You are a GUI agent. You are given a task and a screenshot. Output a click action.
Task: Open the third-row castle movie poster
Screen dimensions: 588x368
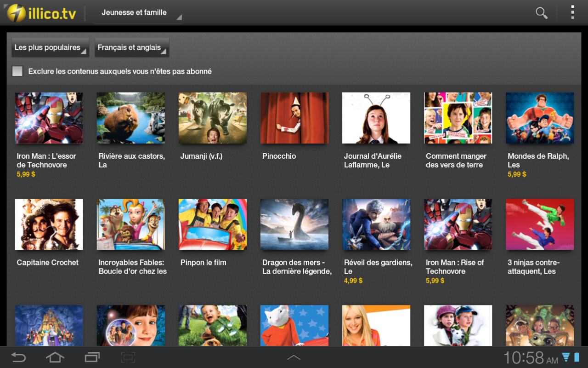point(49,325)
